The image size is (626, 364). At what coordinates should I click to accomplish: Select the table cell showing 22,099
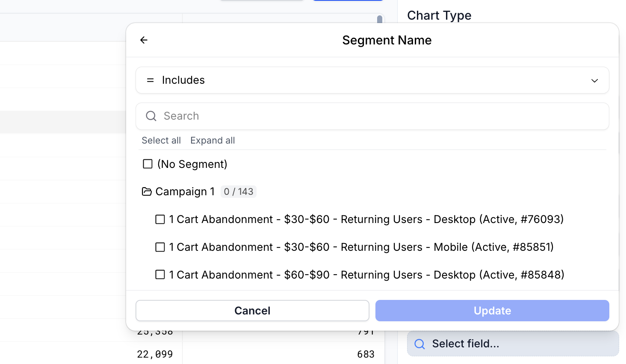point(155,354)
